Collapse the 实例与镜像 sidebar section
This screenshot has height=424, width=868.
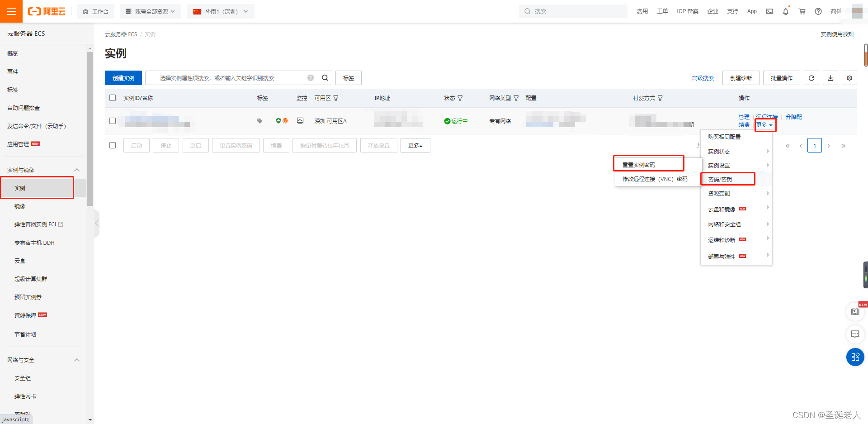coord(77,170)
